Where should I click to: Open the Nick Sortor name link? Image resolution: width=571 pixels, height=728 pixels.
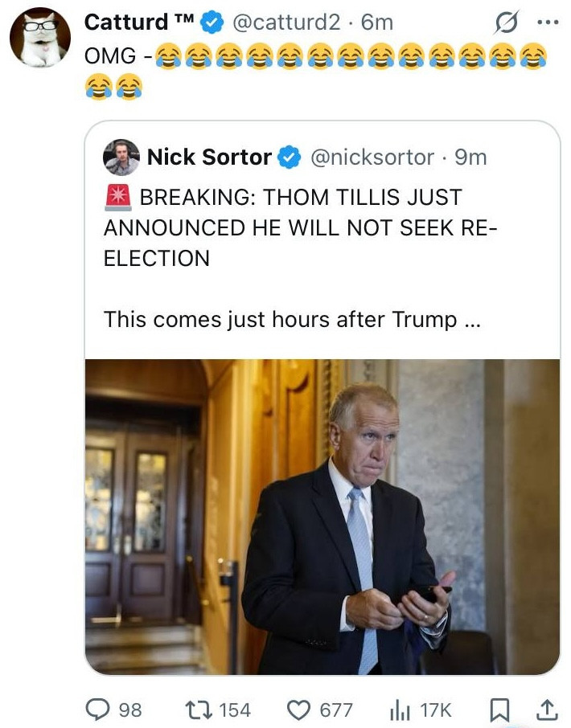click(208, 157)
